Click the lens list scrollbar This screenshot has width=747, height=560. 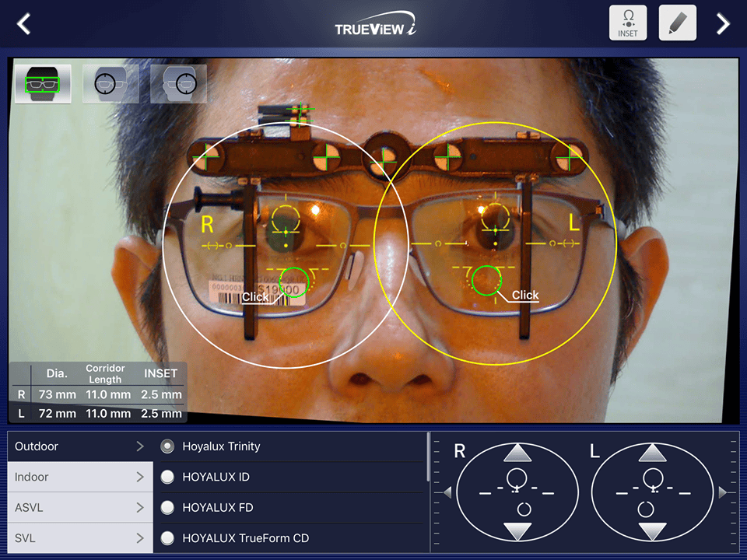(429, 457)
